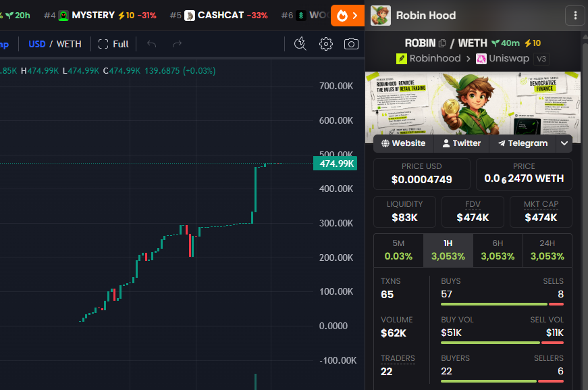Open the Twitter link
This screenshot has height=390, width=588.
pyautogui.click(x=461, y=143)
